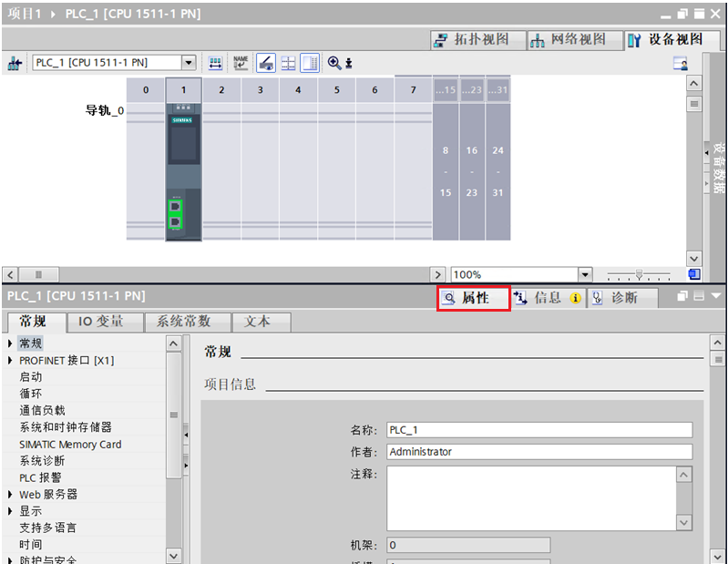Select rack slot header 4
Image resolution: width=728 pixels, height=564 pixels.
(x=298, y=90)
